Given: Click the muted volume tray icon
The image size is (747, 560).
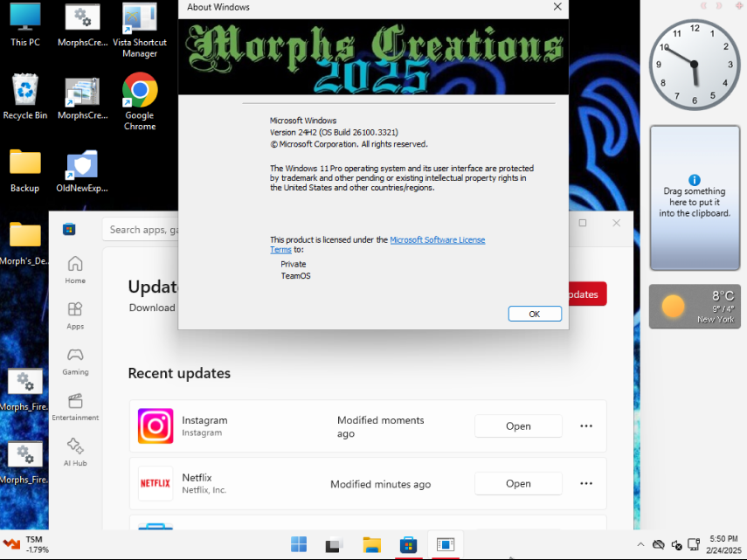Looking at the screenshot, I should [676, 544].
